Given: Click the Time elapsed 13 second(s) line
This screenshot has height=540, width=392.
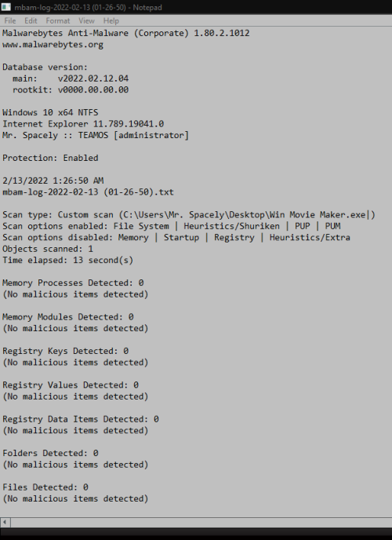Looking at the screenshot, I should (67, 261).
